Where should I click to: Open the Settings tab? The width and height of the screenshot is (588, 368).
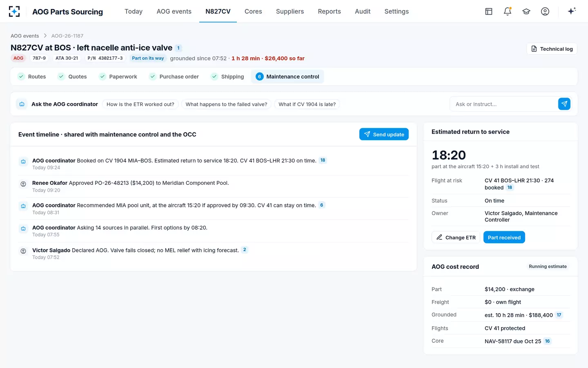coord(396,11)
